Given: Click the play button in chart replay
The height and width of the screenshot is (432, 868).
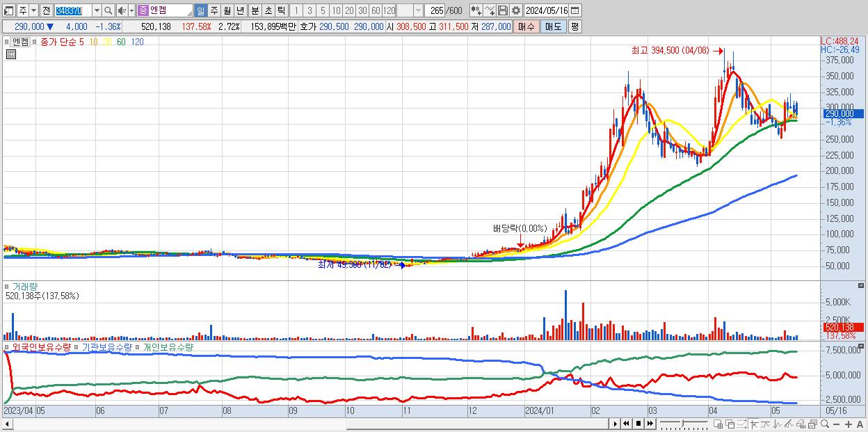Looking at the screenshot, I should pyautogui.click(x=615, y=424).
